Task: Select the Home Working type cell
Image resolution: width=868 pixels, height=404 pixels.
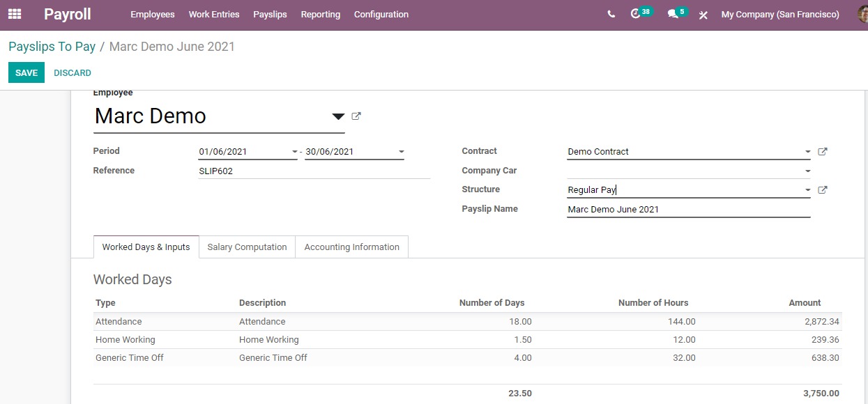Action: pyautogui.click(x=125, y=340)
